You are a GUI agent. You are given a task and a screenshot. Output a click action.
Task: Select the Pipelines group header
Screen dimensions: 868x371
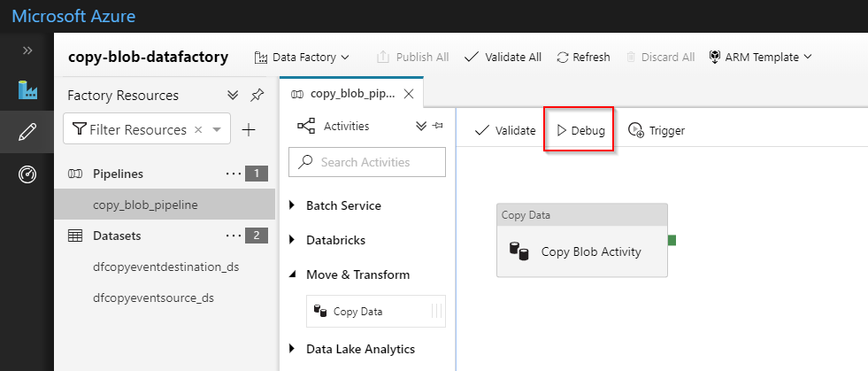(118, 174)
